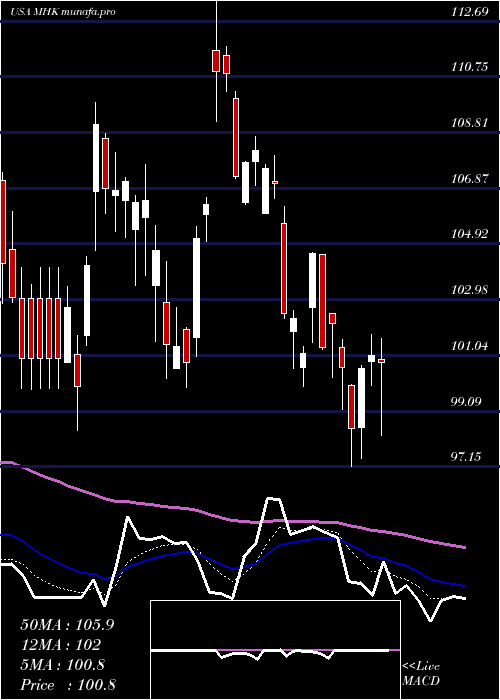The image size is (500, 700).
Task: Click the '12MA : 102' reading
Action: coord(60,645)
